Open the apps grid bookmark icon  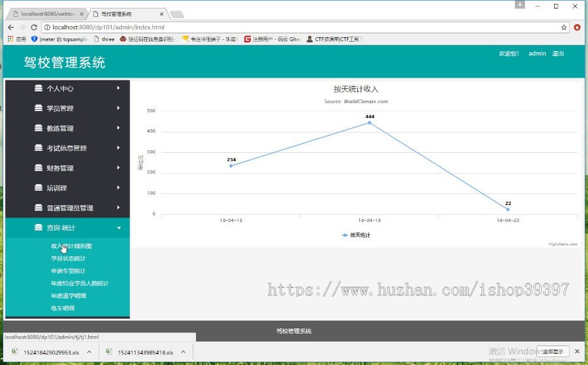point(10,39)
